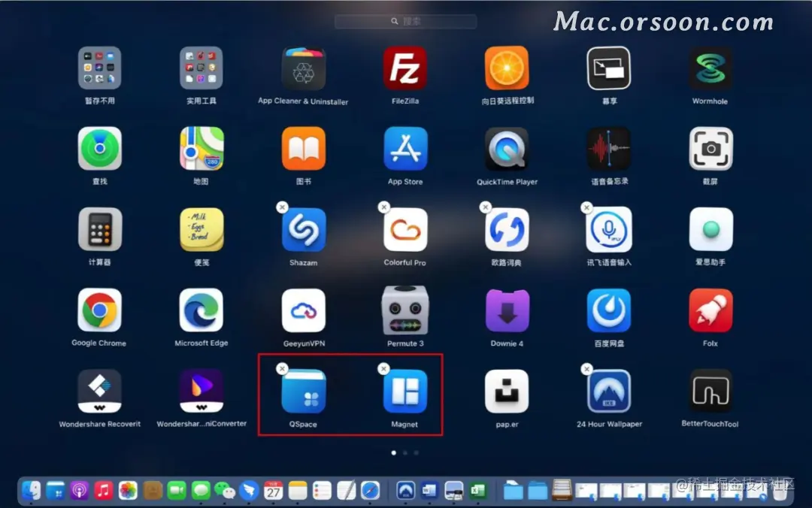Open WeChat from the Dock
This screenshot has width=812, height=508.
click(x=225, y=490)
